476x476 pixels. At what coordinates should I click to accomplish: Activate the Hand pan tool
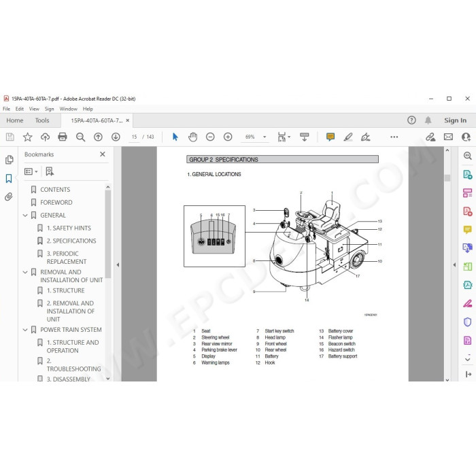point(192,137)
